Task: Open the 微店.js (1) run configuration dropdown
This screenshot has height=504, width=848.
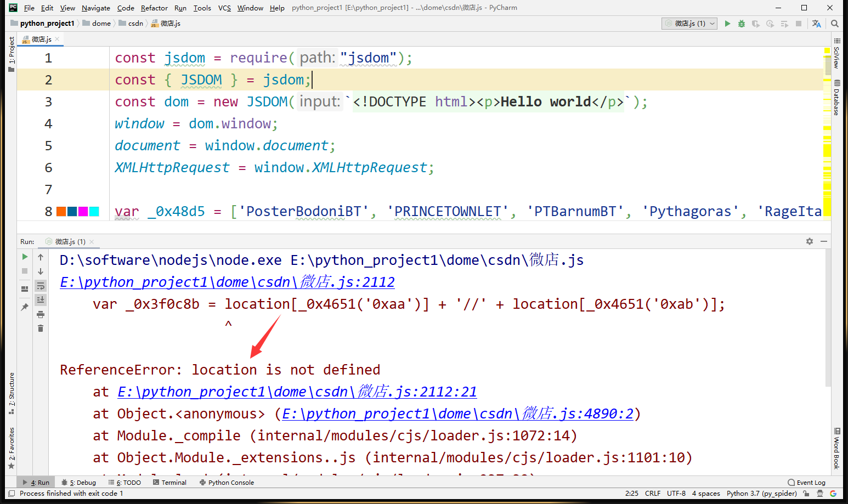Action: [689, 24]
